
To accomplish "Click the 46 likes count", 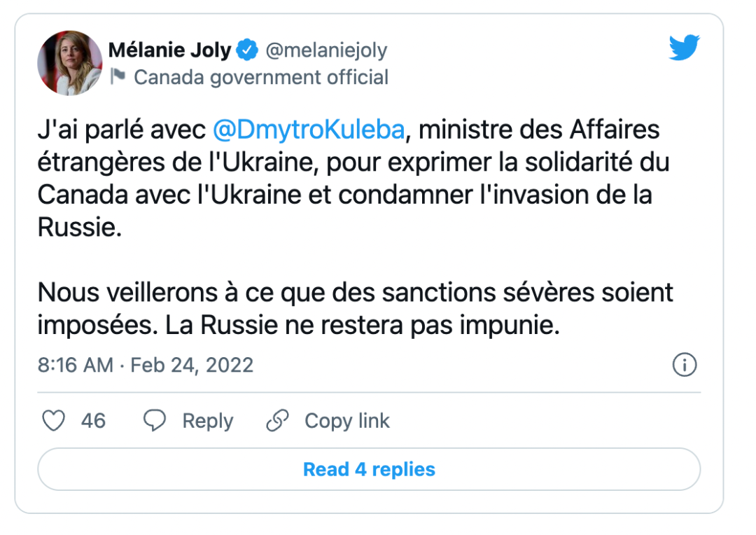I will point(93,421).
